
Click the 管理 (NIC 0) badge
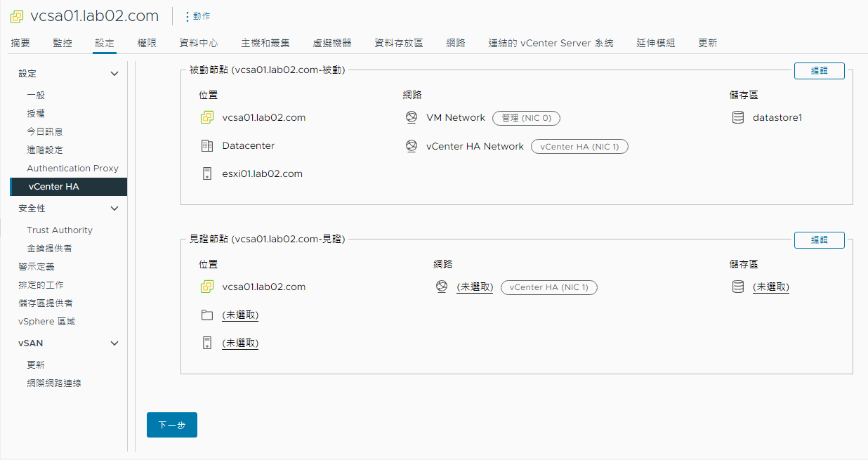pos(527,118)
